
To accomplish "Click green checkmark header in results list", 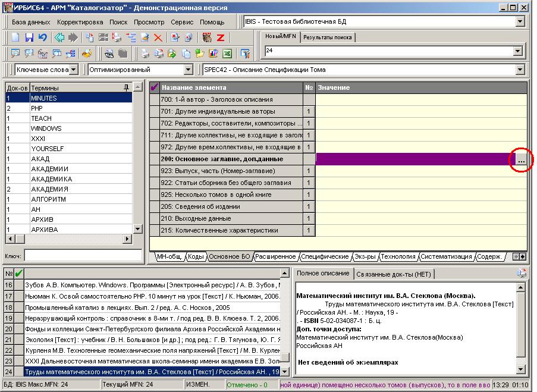I will point(19,273).
